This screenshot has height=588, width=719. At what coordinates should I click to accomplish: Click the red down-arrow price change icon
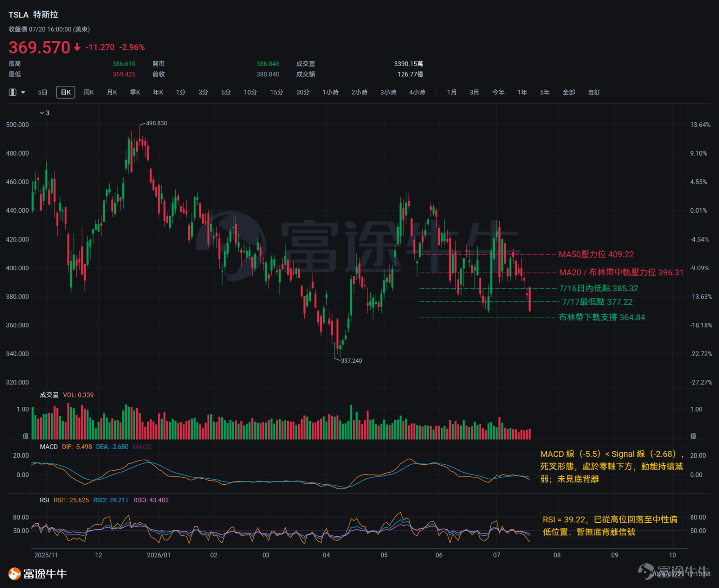77,47
